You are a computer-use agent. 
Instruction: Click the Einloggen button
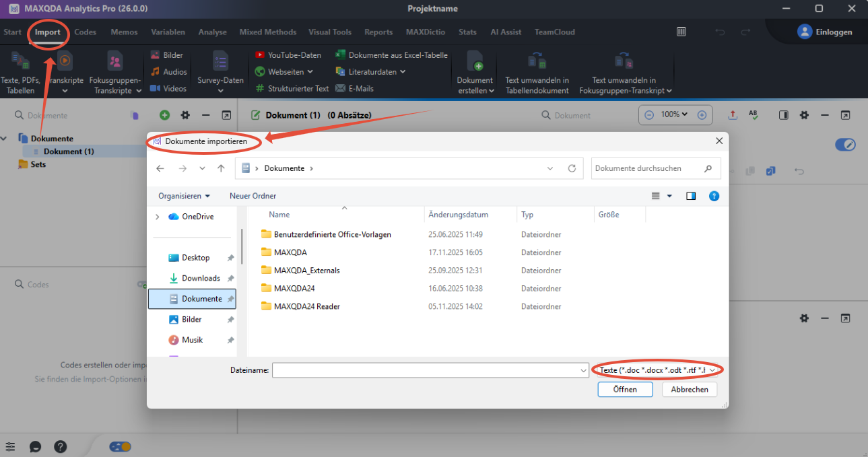(x=825, y=32)
